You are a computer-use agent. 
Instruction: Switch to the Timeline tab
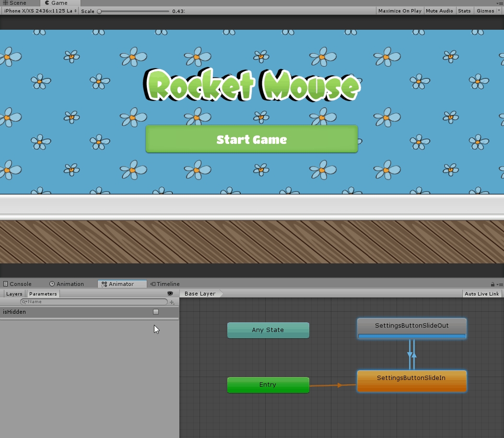pos(165,284)
